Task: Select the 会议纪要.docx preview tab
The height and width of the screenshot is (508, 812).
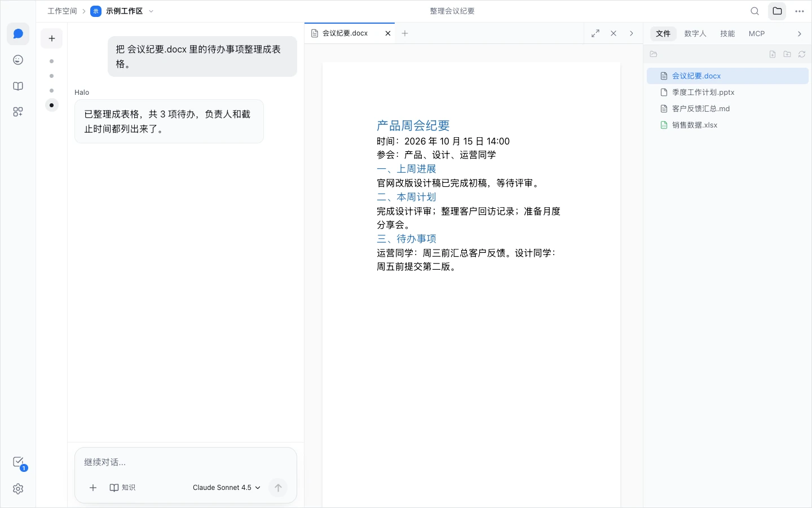Action: [x=350, y=33]
